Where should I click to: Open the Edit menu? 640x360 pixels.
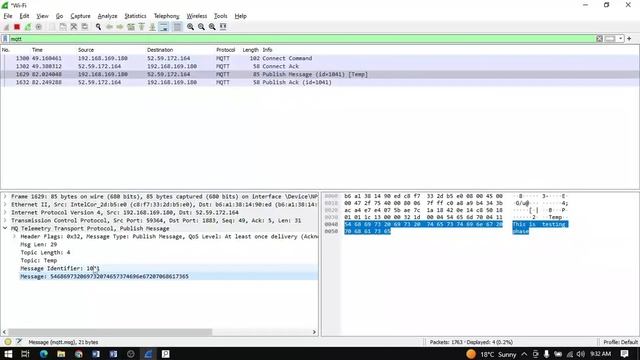[x=24, y=16]
